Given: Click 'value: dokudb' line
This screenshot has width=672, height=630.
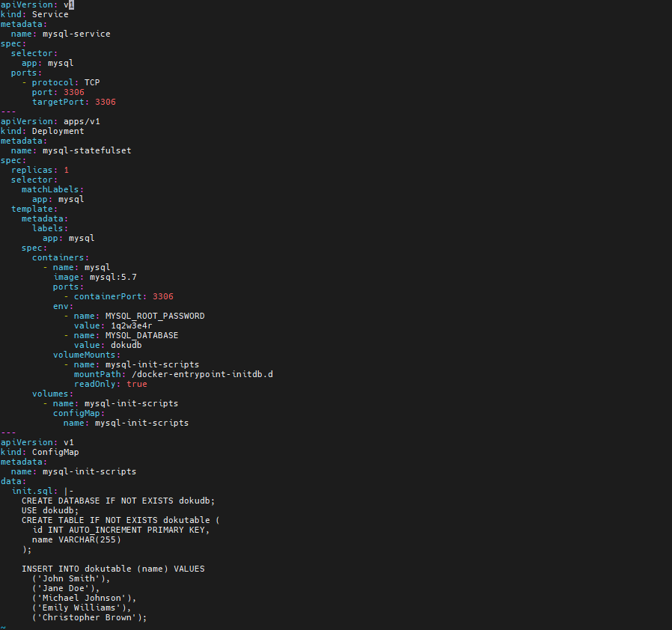Looking at the screenshot, I should click(108, 345).
